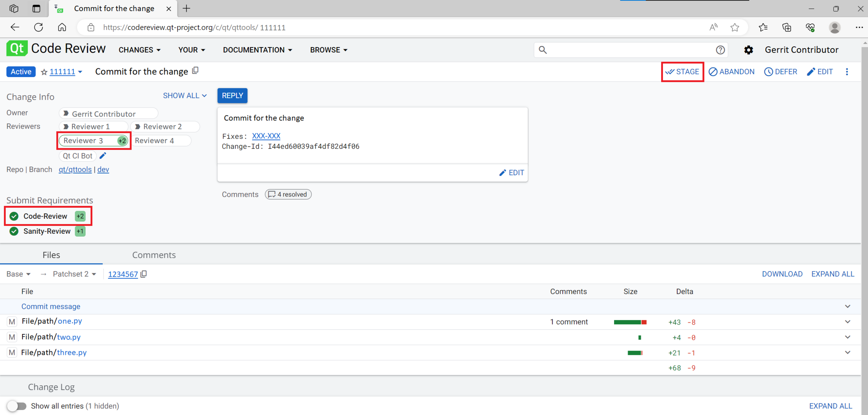868x415 pixels.
Task: Open Gerrit settings gear icon
Action: (749, 50)
